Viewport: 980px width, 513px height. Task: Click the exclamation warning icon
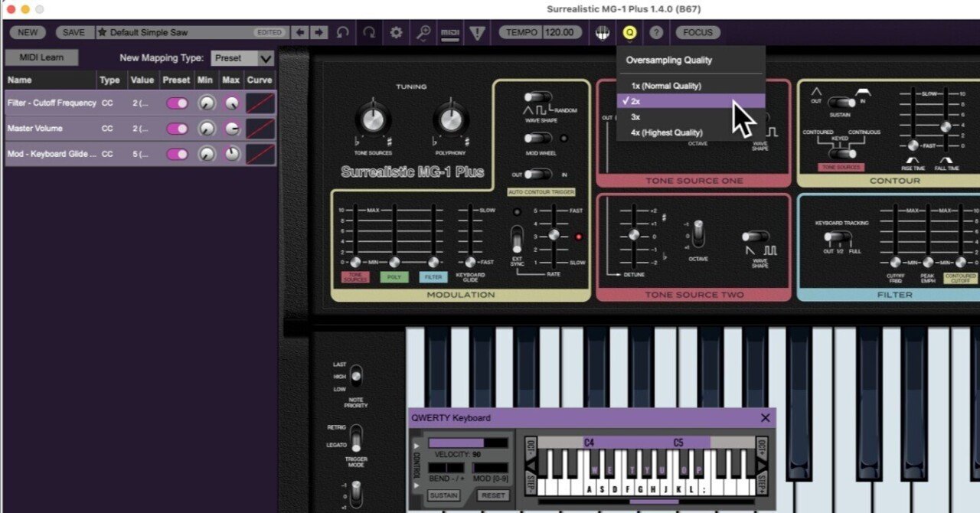pos(476,32)
